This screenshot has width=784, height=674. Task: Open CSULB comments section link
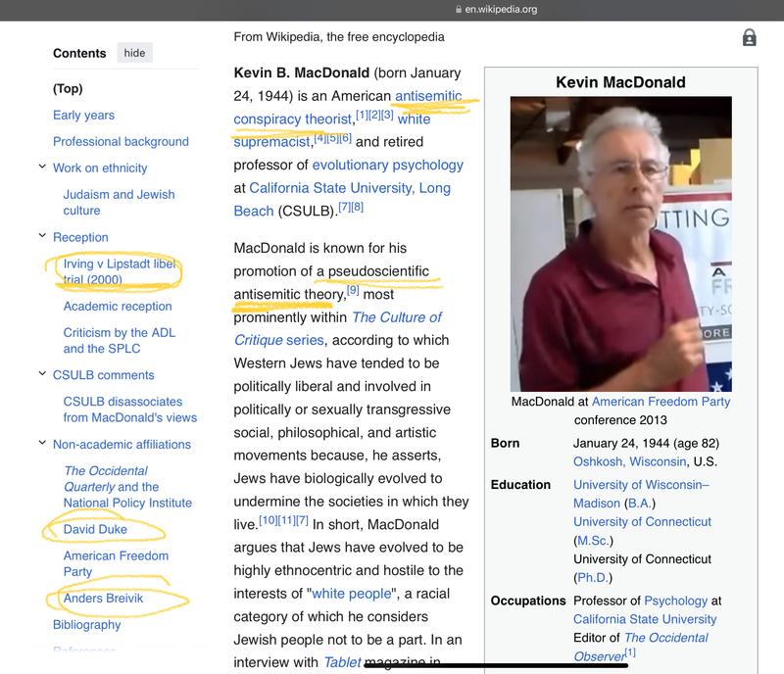(x=104, y=375)
